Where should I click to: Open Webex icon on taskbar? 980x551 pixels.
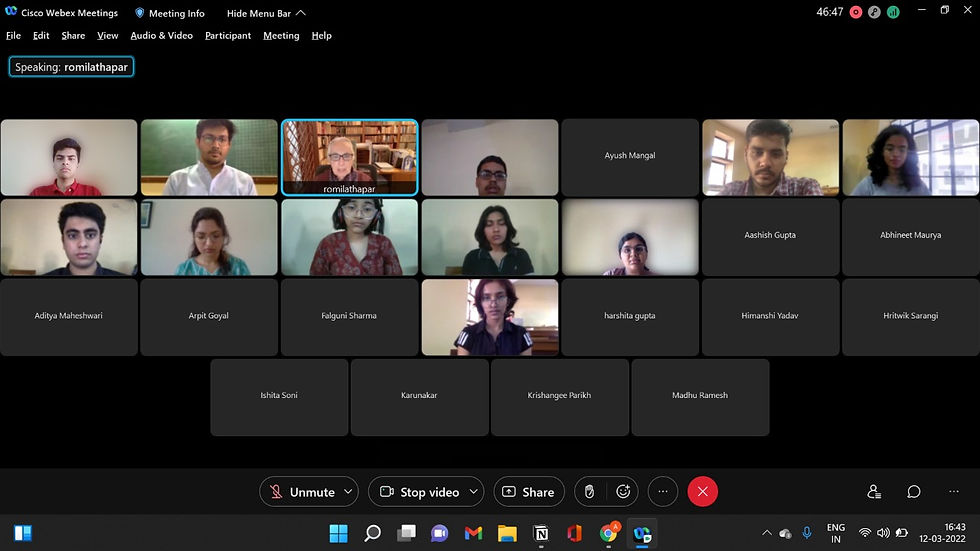(x=642, y=534)
